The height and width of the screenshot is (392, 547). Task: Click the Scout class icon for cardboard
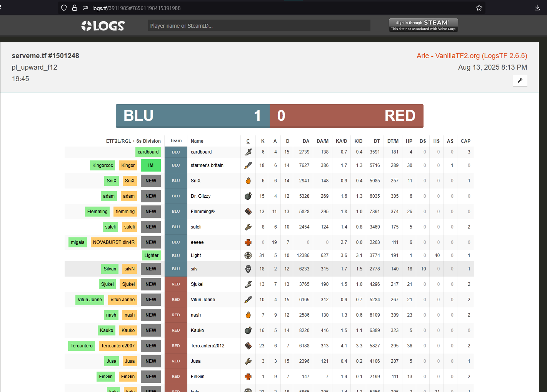coord(248,152)
